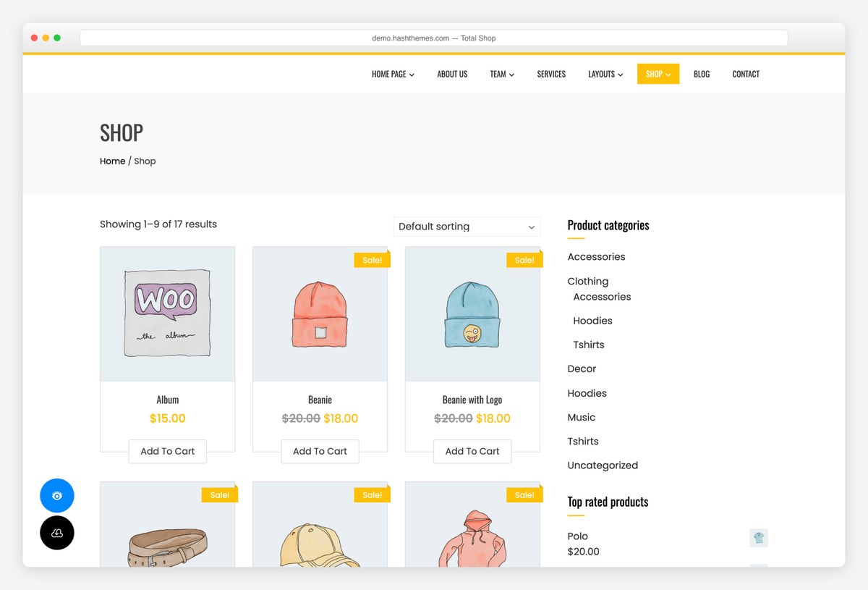Add the Album to cart

(167, 451)
